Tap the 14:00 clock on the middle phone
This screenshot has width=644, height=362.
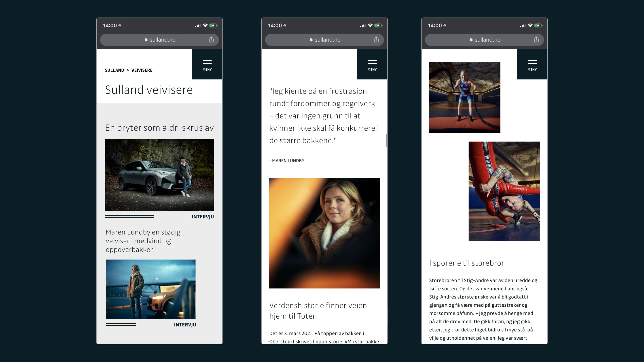pyautogui.click(x=275, y=25)
